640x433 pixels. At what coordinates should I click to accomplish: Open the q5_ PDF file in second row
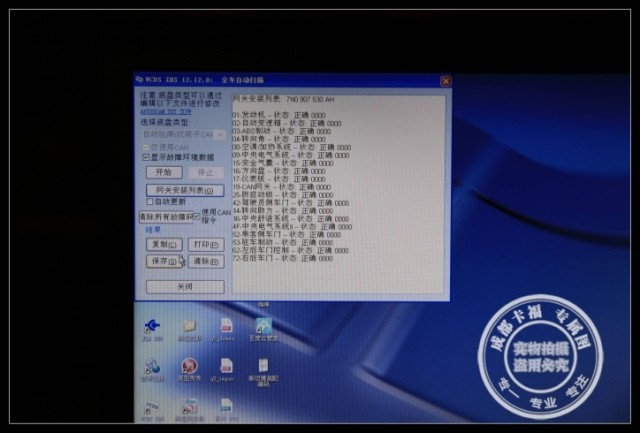pos(226,365)
